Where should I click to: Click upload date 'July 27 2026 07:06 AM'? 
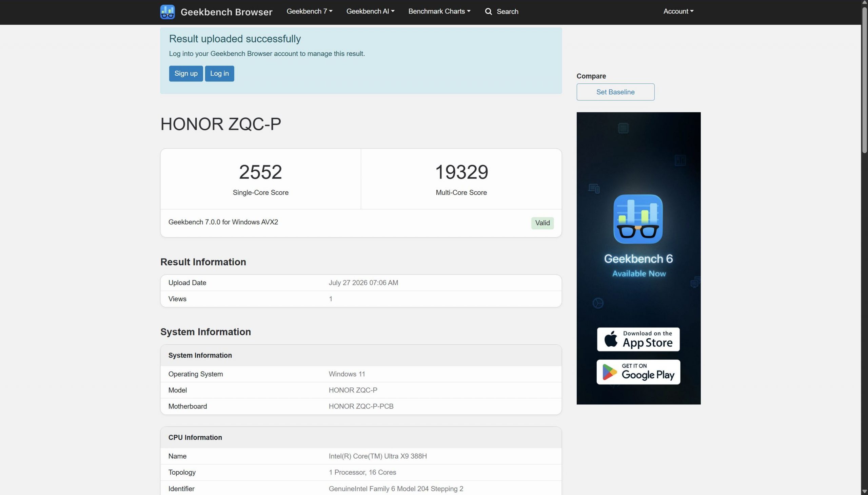click(363, 283)
